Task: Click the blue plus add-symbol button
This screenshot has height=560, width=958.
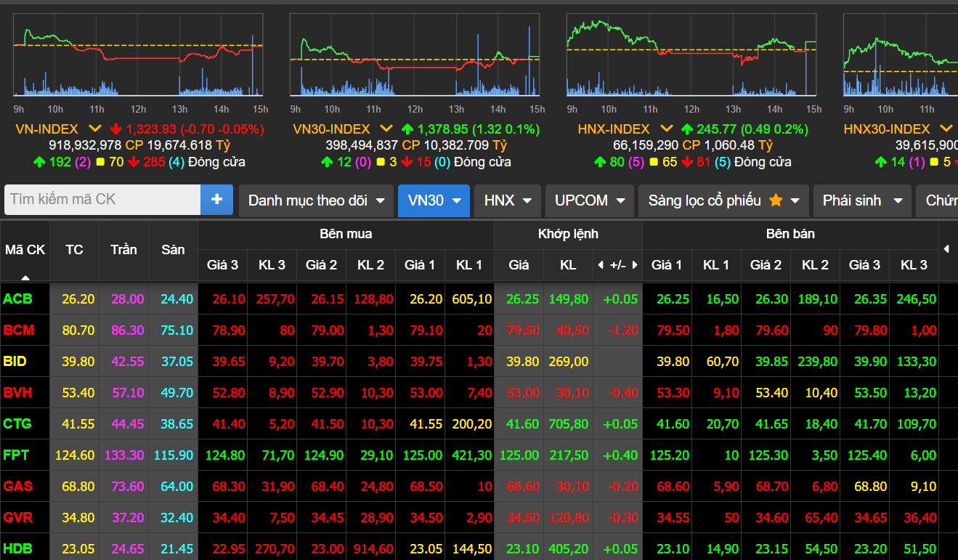Action: coord(216,200)
